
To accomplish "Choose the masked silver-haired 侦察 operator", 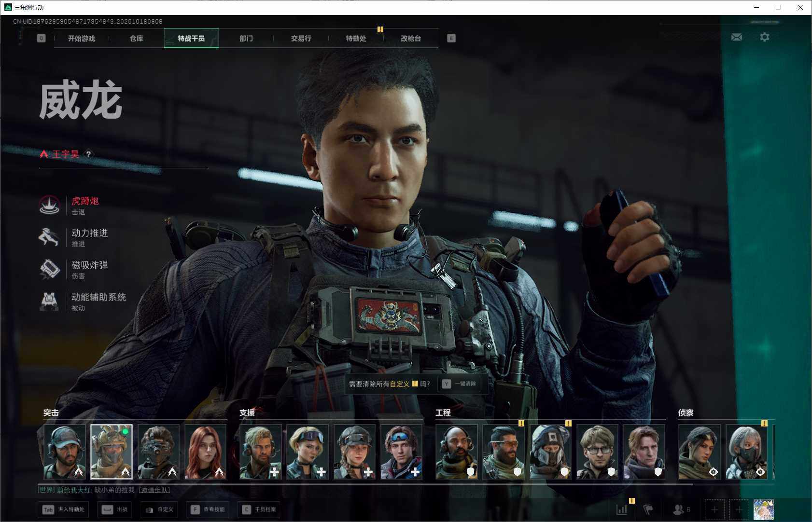I will pyautogui.click(x=746, y=452).
